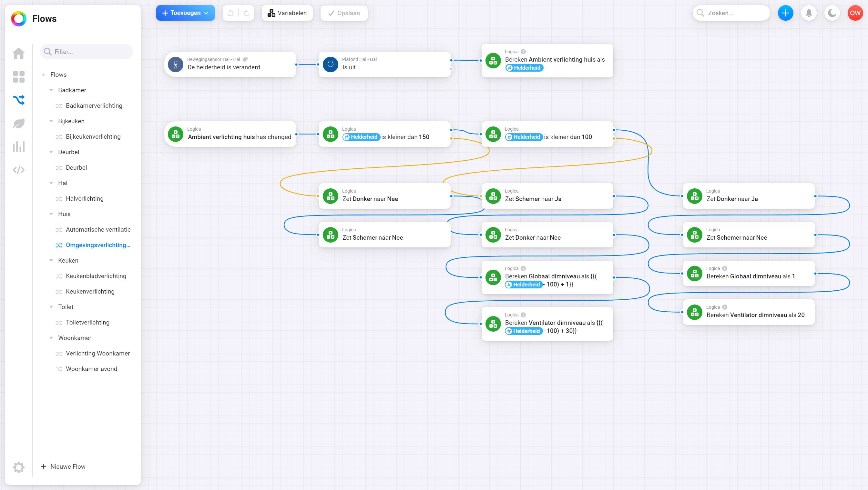Click the Opslaan save button
The image size is (868, 490).
(344, 13)
